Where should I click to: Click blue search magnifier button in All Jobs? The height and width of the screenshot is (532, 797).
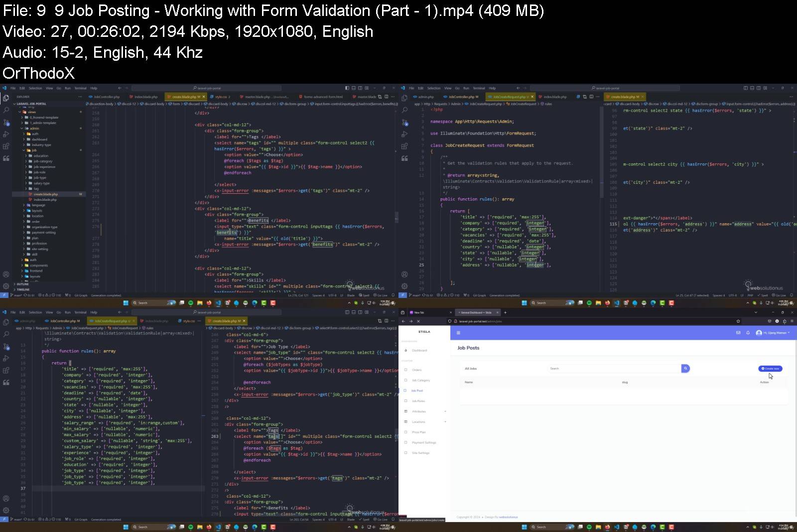[x=685, y=369]
